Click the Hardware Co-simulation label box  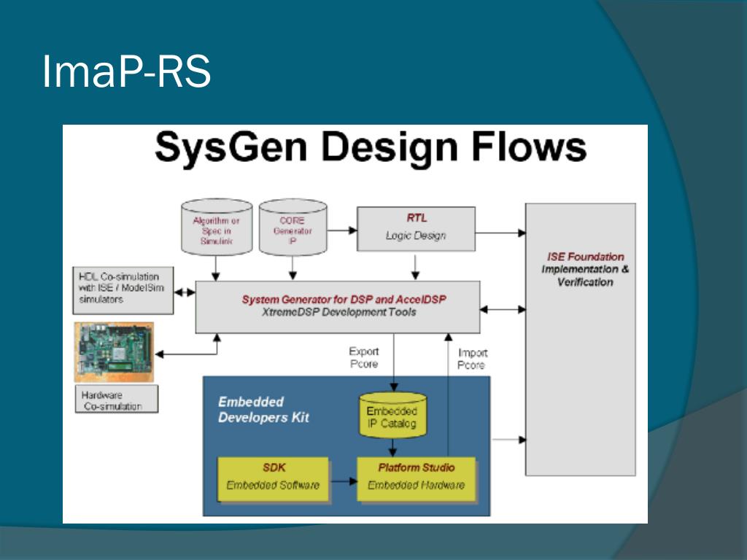pyautogui.click(x=117, y=399)
